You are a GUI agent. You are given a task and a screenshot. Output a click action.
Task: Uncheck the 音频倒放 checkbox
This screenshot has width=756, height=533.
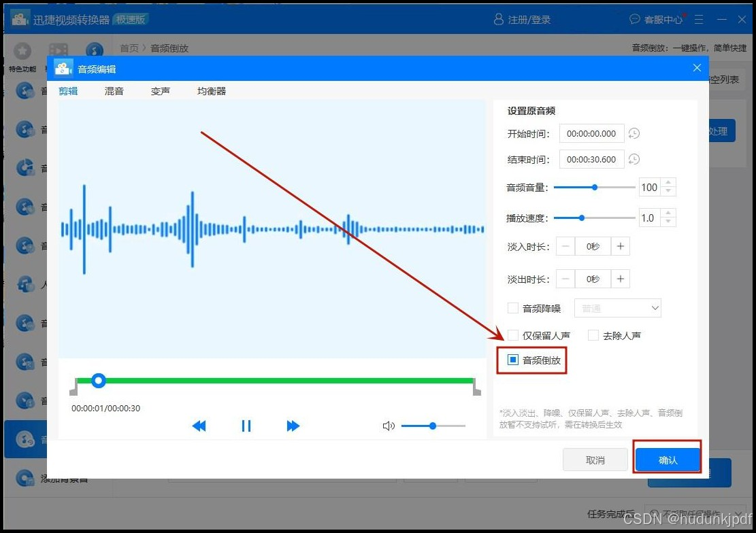(512, 360)
